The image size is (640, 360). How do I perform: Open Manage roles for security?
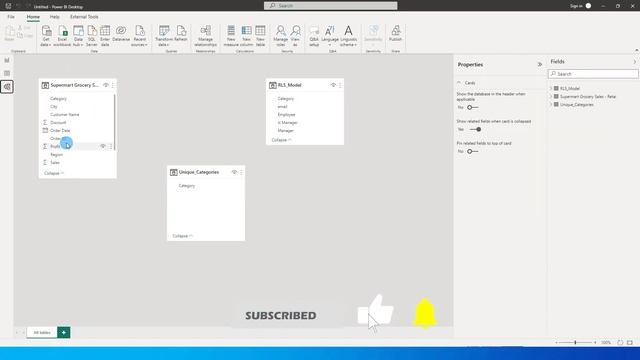280,36
